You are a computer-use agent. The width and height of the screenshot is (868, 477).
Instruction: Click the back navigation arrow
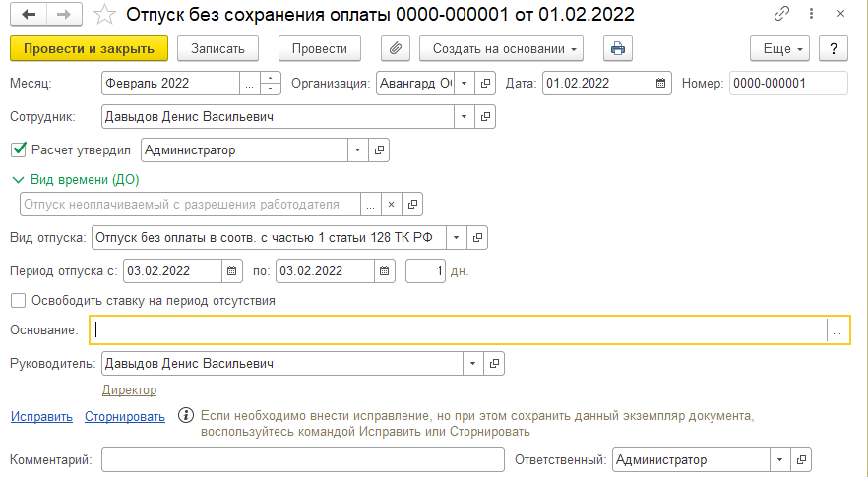tap(28, 15)
